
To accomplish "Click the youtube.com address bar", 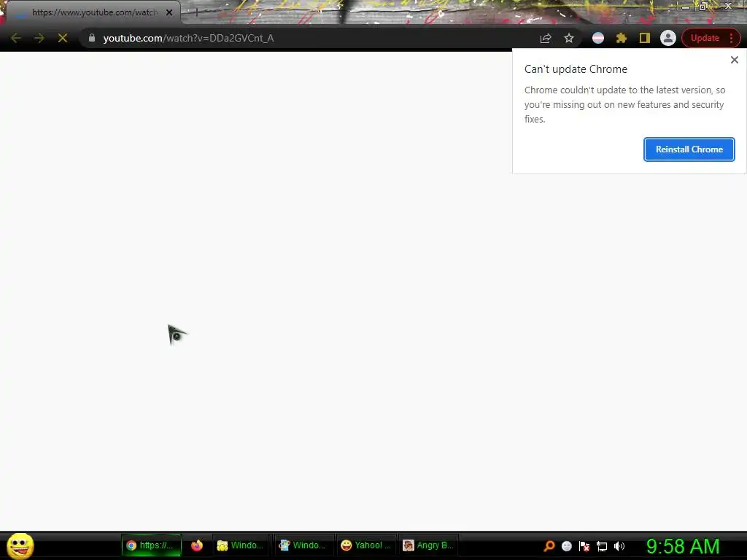I will click(x=314, y=38).
